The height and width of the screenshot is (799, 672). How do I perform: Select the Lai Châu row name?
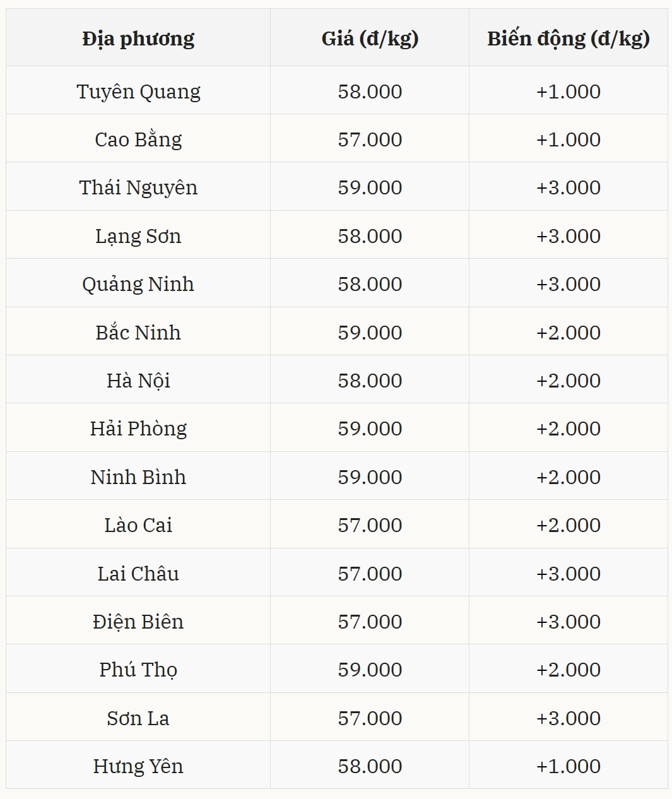tap(138, 574)
